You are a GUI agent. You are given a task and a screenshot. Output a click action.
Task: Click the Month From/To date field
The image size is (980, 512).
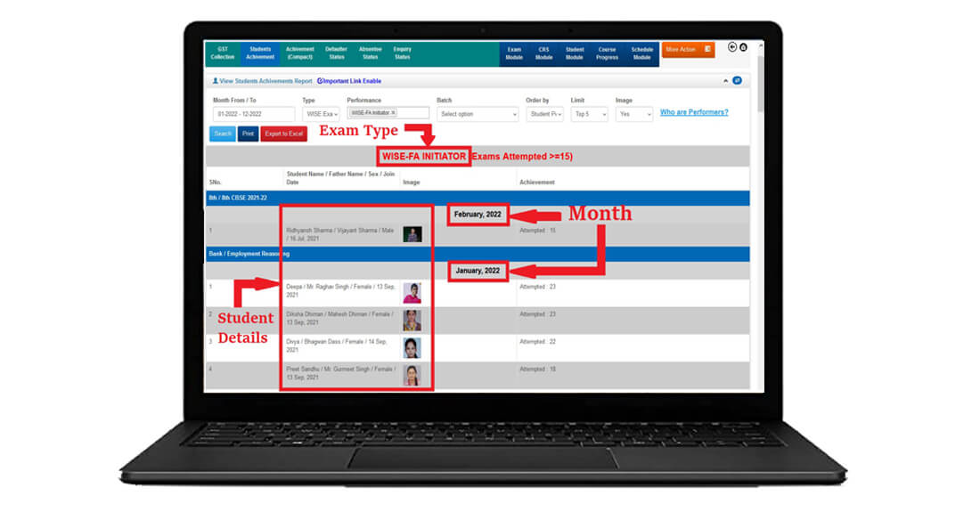(253, 114)
